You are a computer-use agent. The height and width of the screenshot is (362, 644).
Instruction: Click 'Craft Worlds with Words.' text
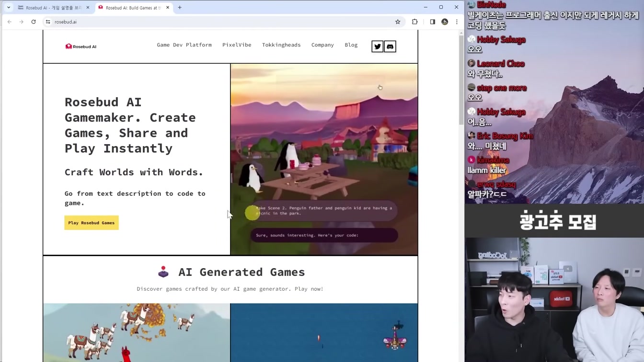coord(134,172)
